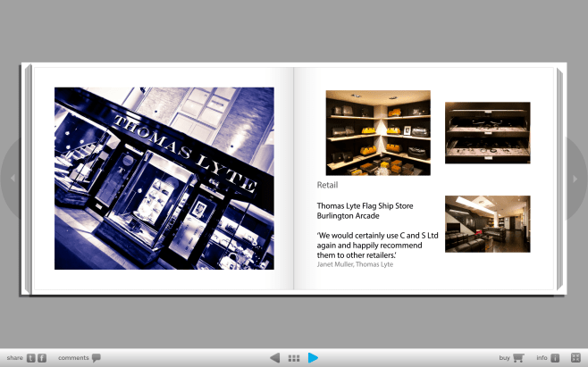Click the 'share' label
588x367 pixels.
click(x=14, y=358)
